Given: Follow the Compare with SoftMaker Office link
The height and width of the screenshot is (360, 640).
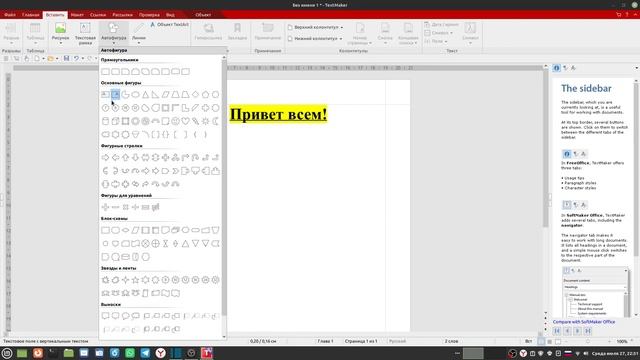Looking at the screenshot, I should (x=584, y=322).
